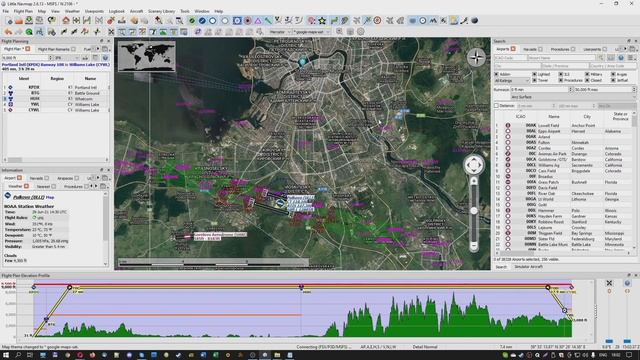Click the left elevation profile zoom slider
This screenshot has height=360, width=640.
[x=609, y=341]
